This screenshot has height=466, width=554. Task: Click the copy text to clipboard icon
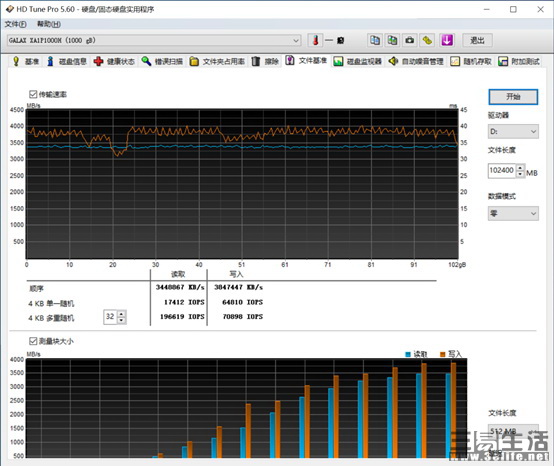click(x=375, y=40)
